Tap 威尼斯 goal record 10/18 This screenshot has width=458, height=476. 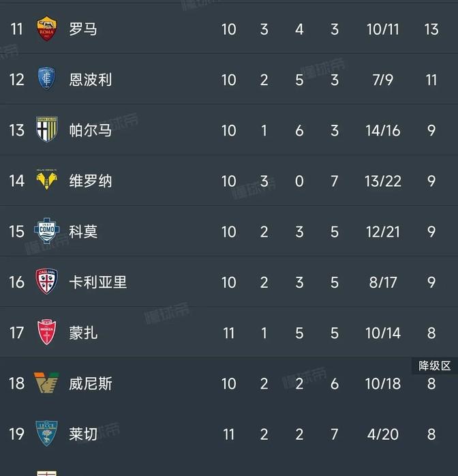pyautogui.click(x=383, y=384)
